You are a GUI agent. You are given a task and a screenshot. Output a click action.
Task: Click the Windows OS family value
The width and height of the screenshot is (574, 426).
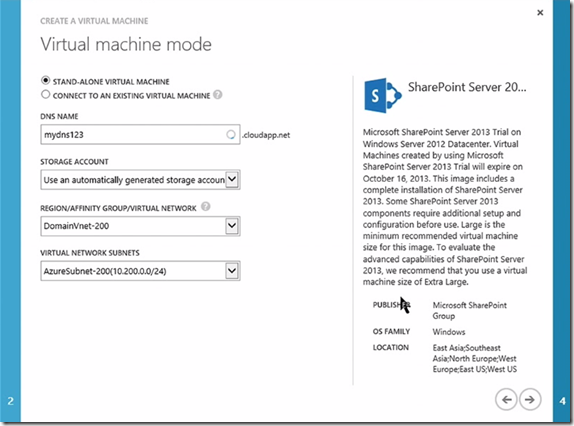(449, 332)
